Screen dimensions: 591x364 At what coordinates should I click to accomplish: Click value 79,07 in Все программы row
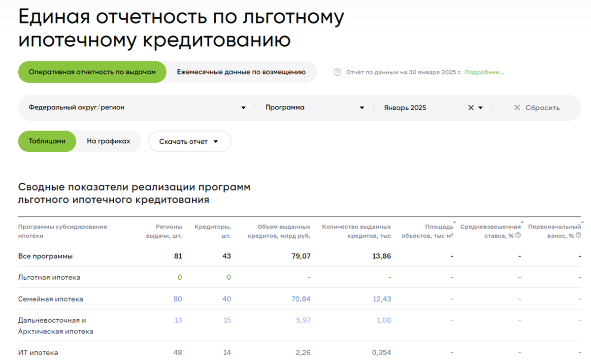(x=300, y=257)
